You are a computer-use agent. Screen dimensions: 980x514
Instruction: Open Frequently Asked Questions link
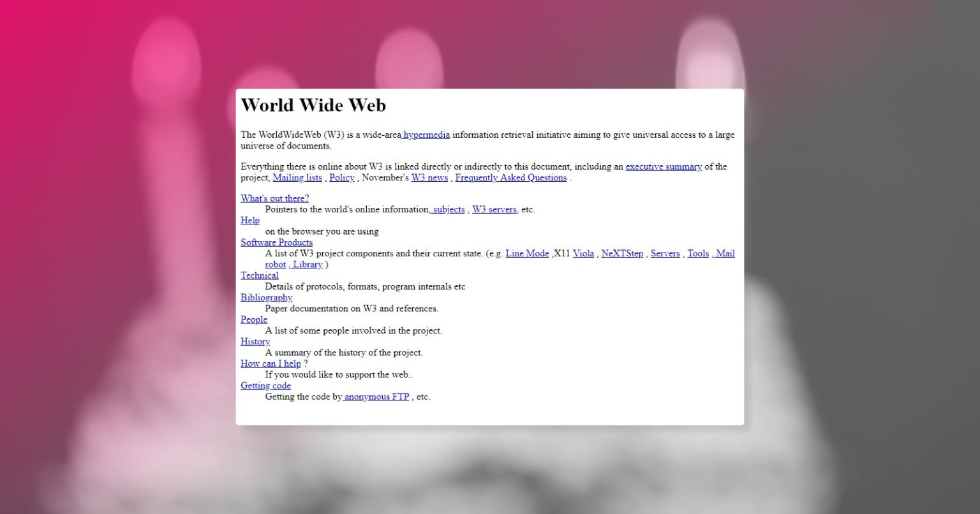(x=511, y=177)
